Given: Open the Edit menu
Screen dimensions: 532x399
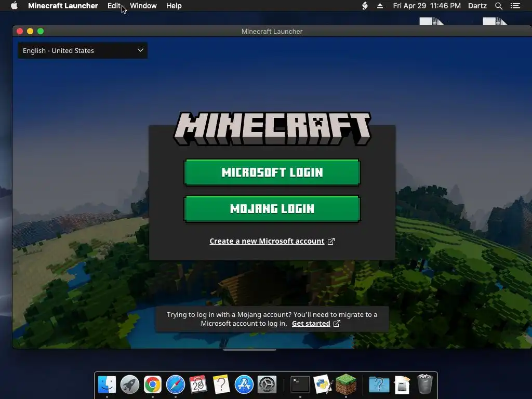Looking at the screenshot, I should coord(114,6).
